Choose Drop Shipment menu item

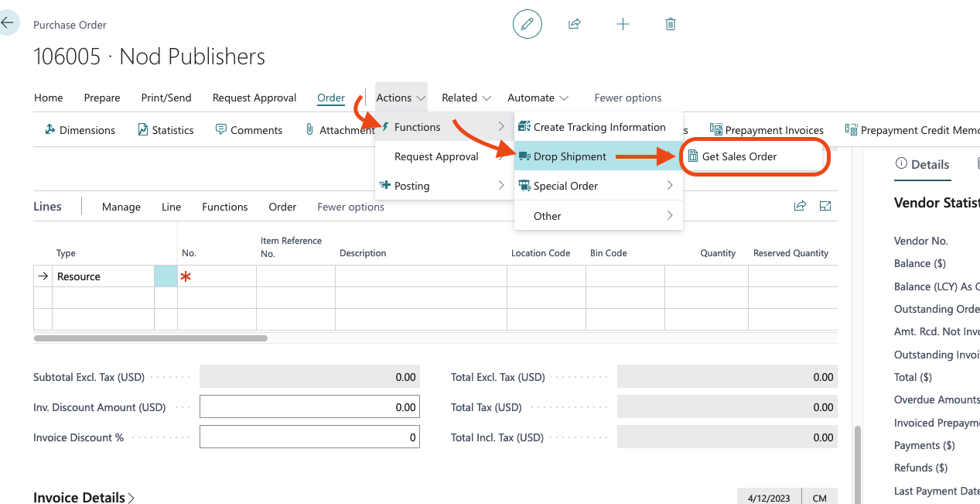[599, 156]
